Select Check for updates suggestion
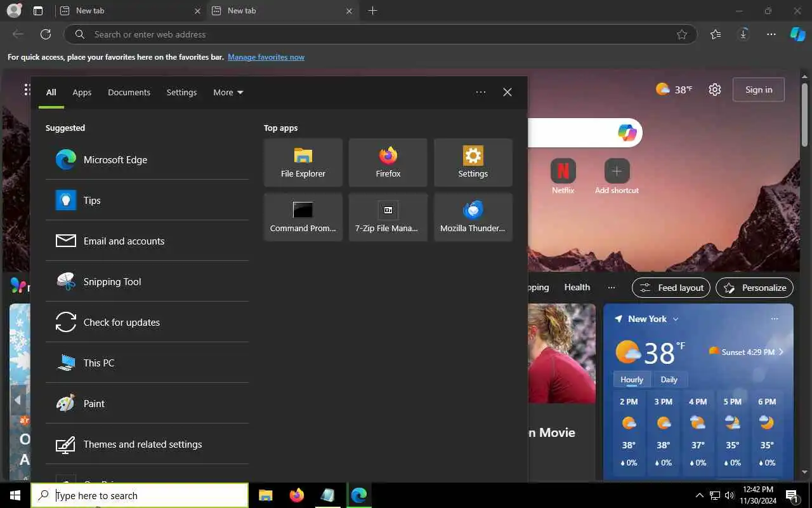This screenshot has width=812, height=508. (147, 322)
